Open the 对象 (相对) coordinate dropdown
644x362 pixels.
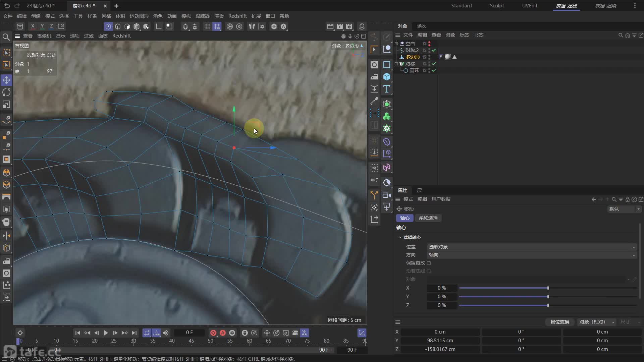(597, 322)
